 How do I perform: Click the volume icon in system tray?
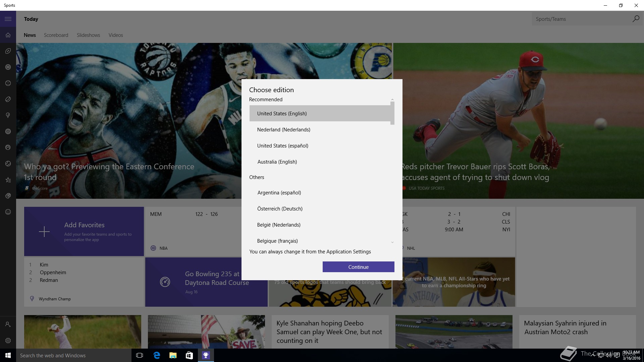point(608,355)
